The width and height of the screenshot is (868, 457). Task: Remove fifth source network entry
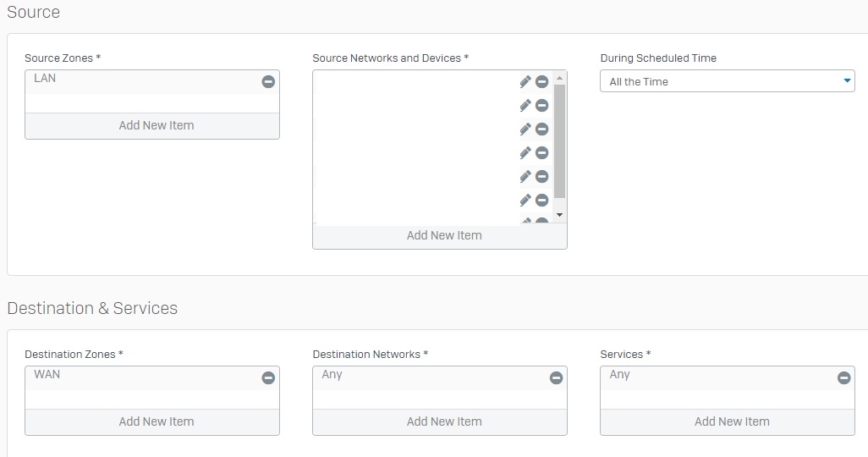coord(542,177)
